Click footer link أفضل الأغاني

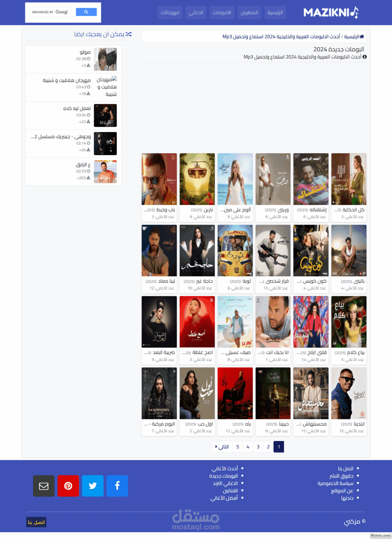point(224,498)
